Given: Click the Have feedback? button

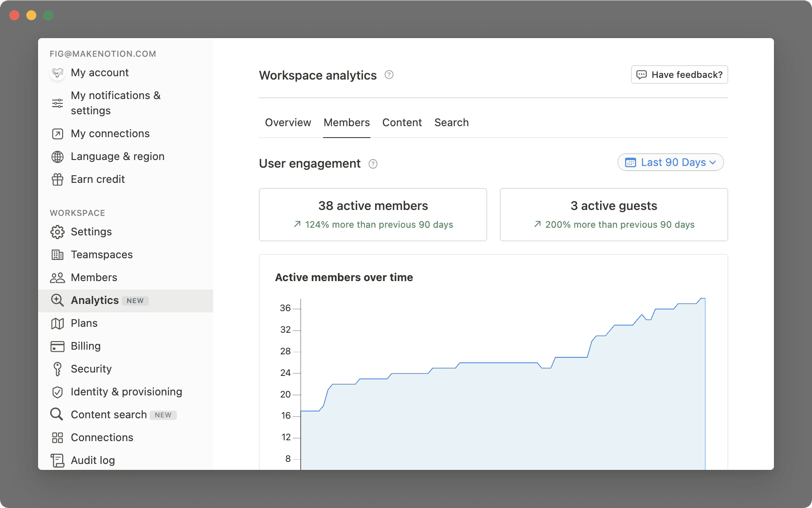Looking at the screenshot, I should pos(679,75).
